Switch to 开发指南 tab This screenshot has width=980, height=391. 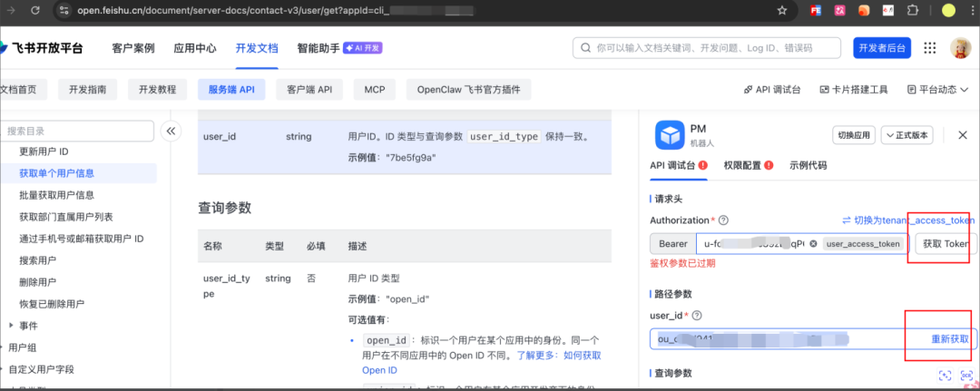pos(88,89)
